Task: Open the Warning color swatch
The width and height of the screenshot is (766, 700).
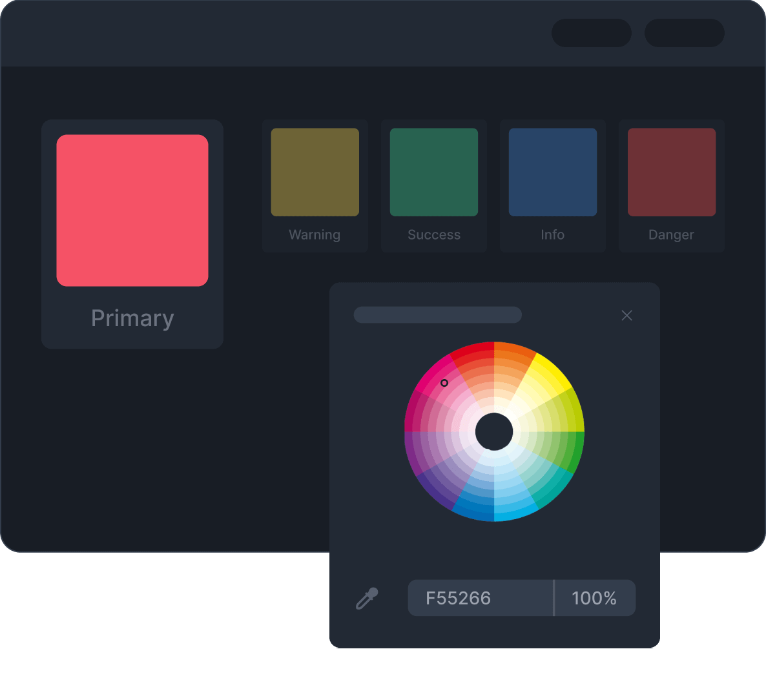Action: click(315, 172)
